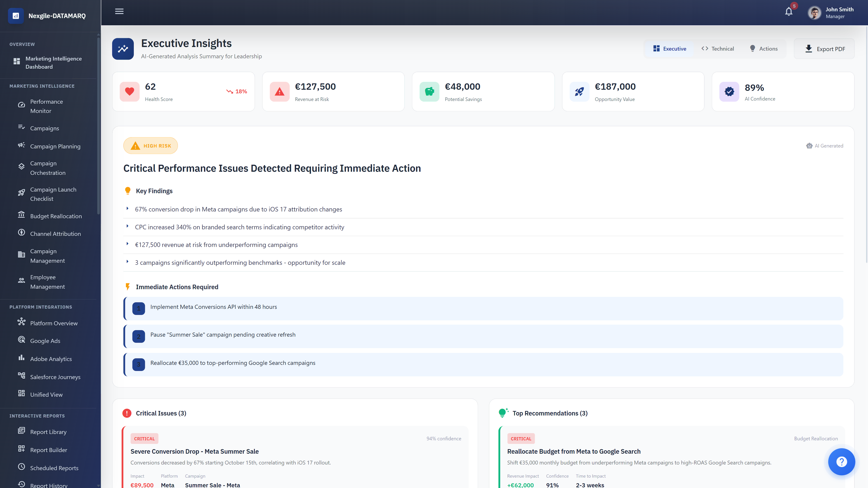Switch to the Technical view
Image resolution: width=868 pixels, height=488 pixels.
coord(718,49)
